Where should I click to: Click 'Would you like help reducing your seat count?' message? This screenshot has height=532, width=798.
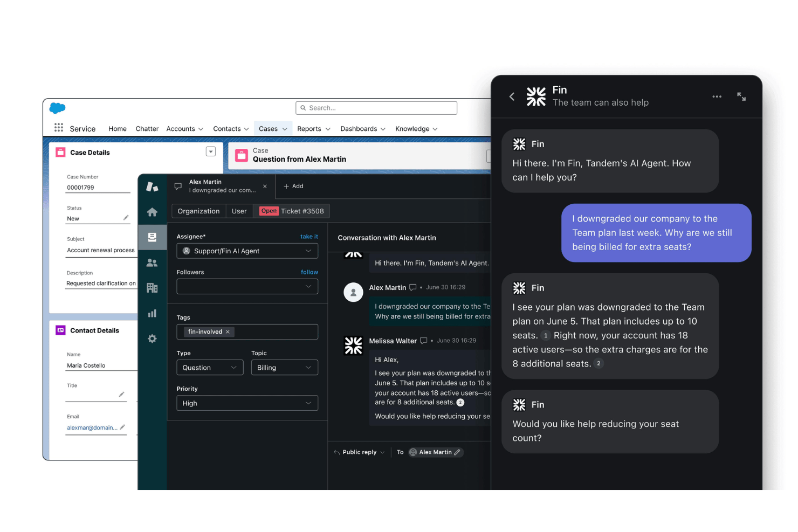point(610,422)
